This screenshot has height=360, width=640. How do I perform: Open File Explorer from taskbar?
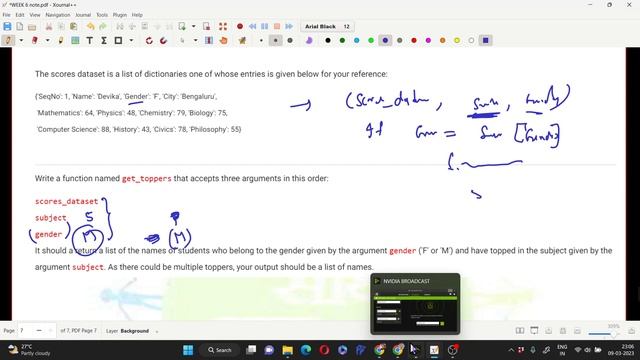[x=287, y=350]
